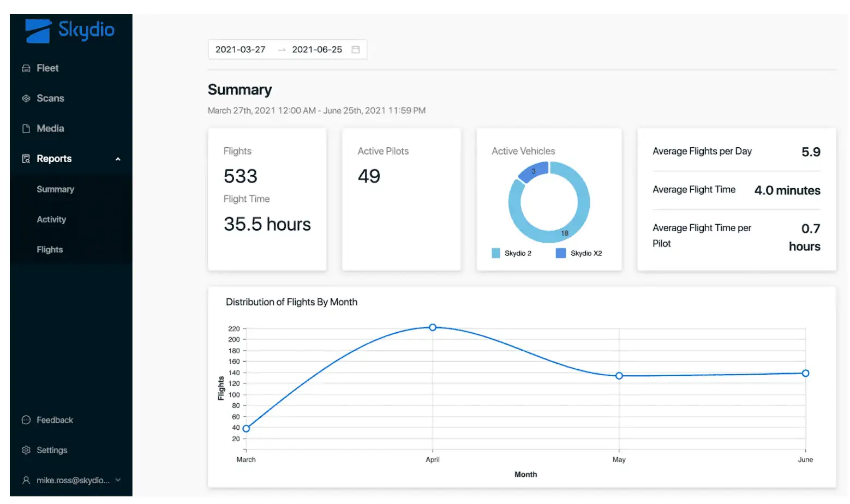Edit the end date 2021-06-25

tap(317, 50)
